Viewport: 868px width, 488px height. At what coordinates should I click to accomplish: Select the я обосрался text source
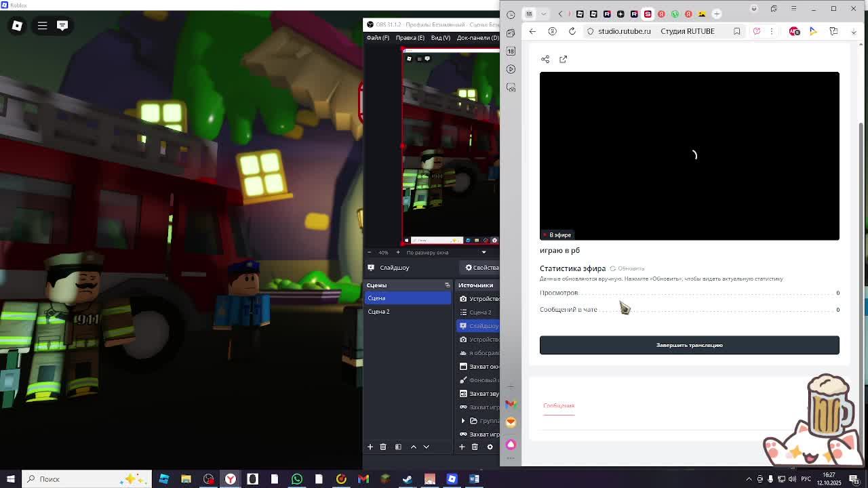(478, 353)
